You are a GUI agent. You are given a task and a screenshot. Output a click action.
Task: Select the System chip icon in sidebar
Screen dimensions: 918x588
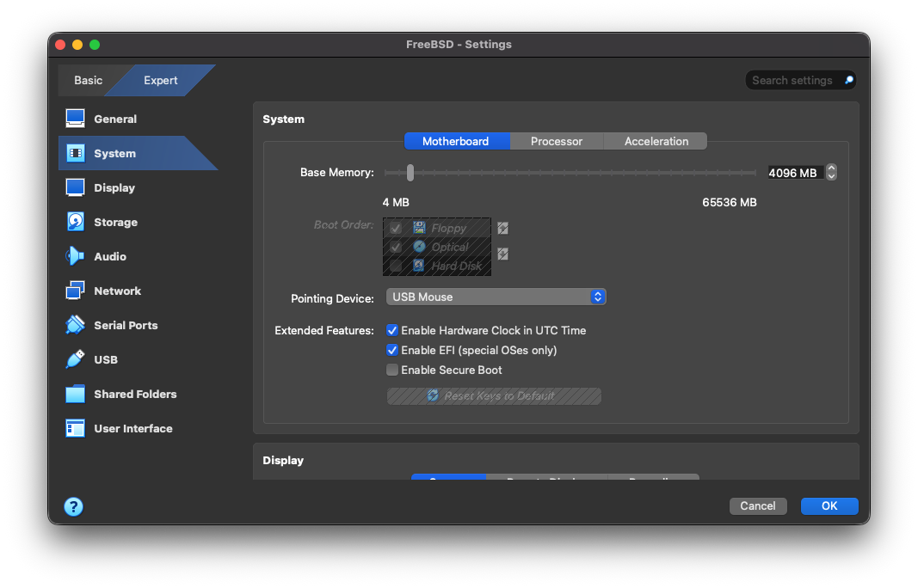pos(75,153)
